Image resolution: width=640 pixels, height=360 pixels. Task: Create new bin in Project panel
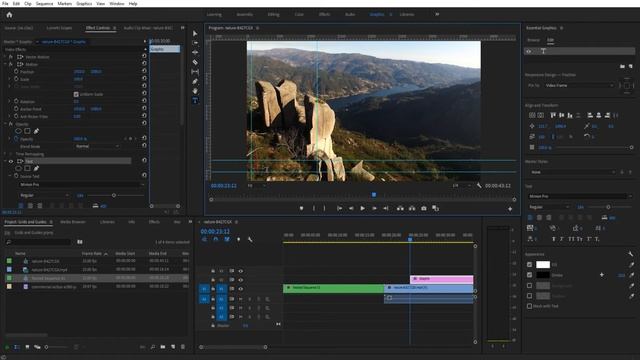point(163,347)
